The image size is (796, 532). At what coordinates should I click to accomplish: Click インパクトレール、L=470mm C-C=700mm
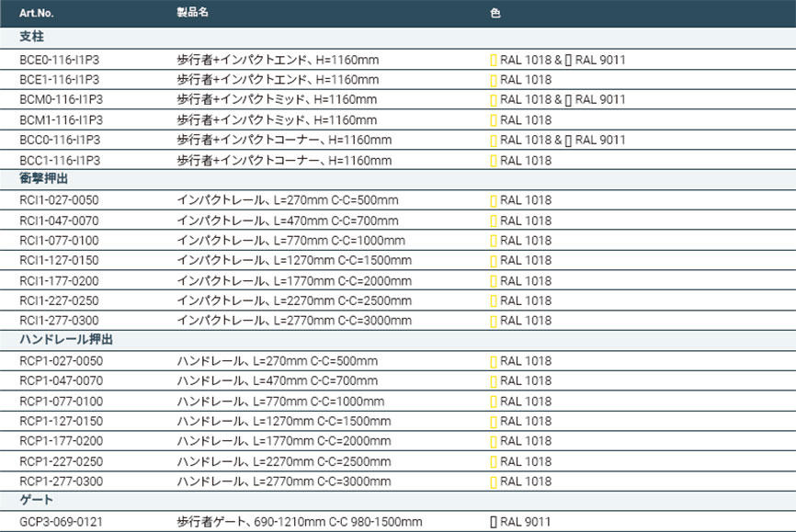point(288,221)
